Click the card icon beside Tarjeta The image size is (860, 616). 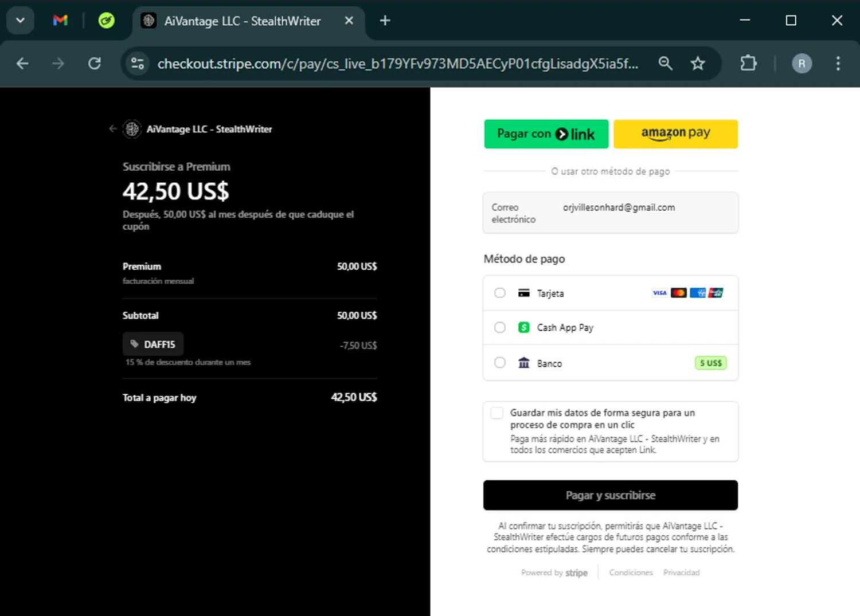pyautogui.click(x=523, y=293)
